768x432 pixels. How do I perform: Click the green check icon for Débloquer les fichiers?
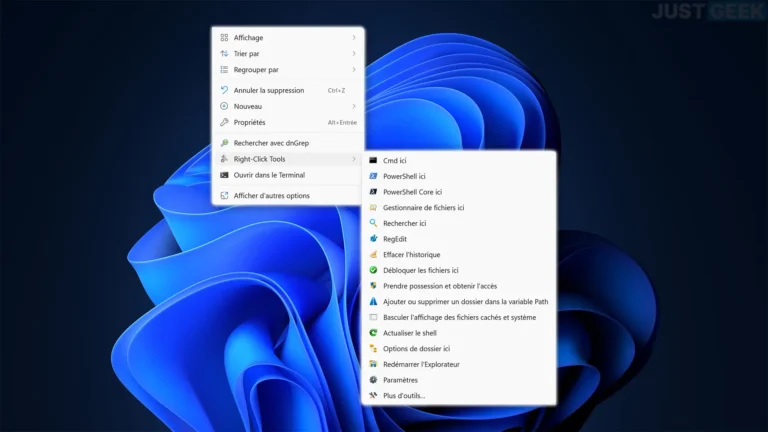pyautogui.click(x=373, y=270)
